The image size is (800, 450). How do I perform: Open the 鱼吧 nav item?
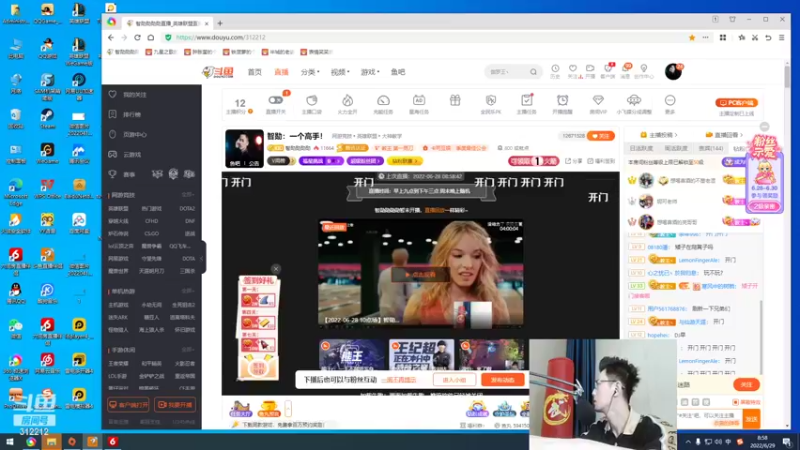(398, 72)
